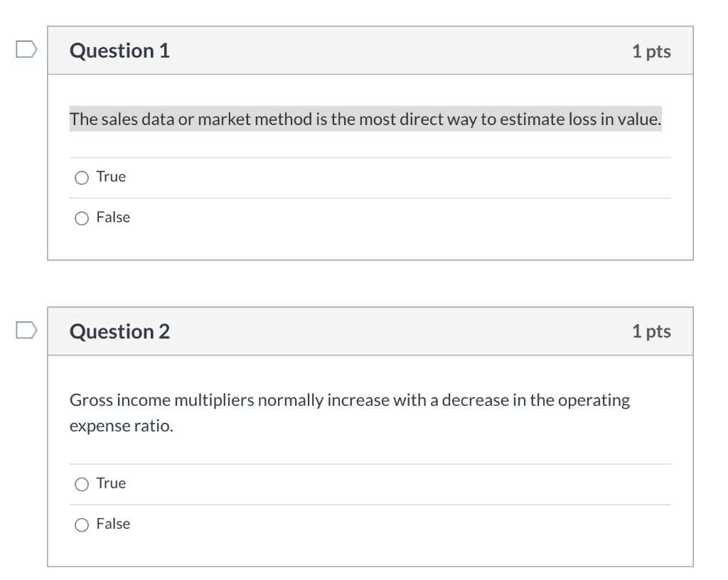Click the True label text in Question 1
The height and width of the screenshot is (580, 728).
111,177
